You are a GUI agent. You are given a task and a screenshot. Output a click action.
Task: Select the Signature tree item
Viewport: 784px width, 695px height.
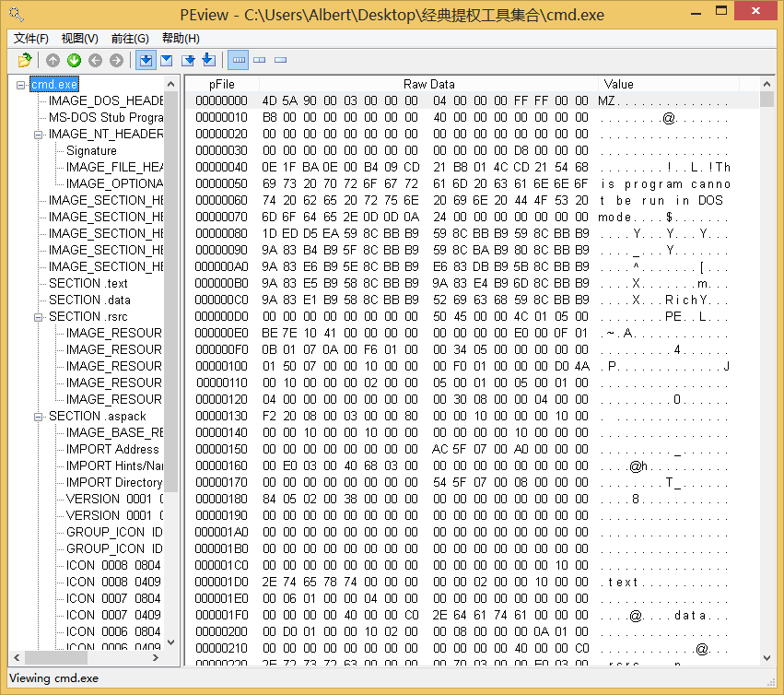click(91, 150)
